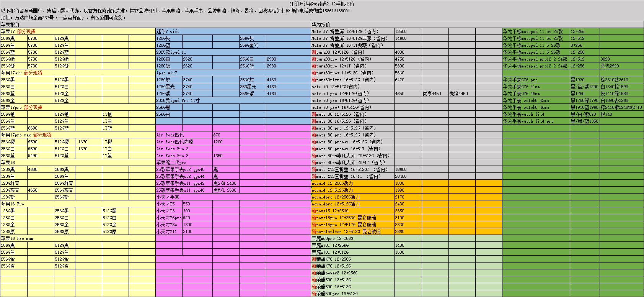Select the ipad Air7 heading cell
This screenshot has width=644, height=297.
coord(166,73)
